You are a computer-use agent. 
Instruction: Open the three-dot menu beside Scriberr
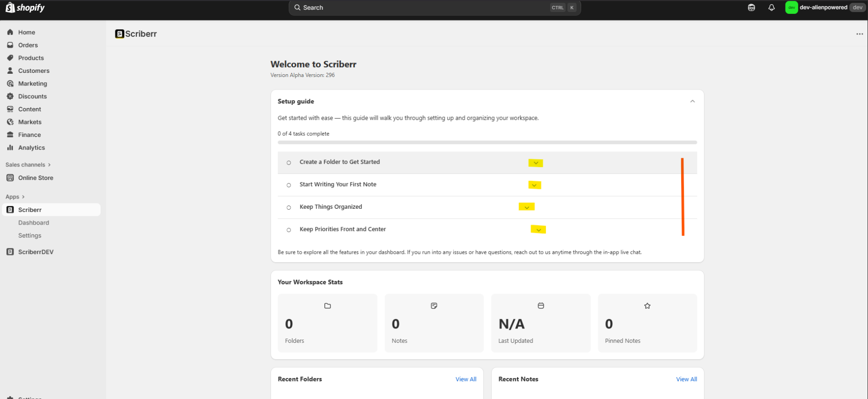[x=859, y=34]
